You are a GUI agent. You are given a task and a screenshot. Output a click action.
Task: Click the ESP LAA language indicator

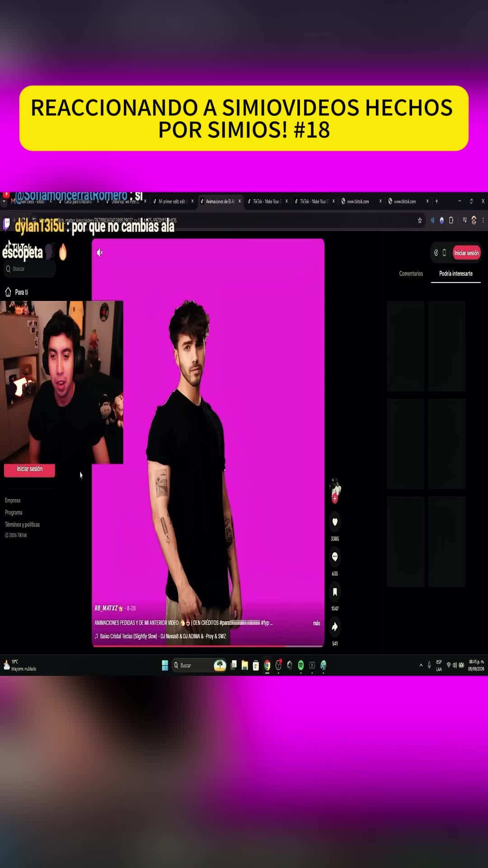[439, 665]
